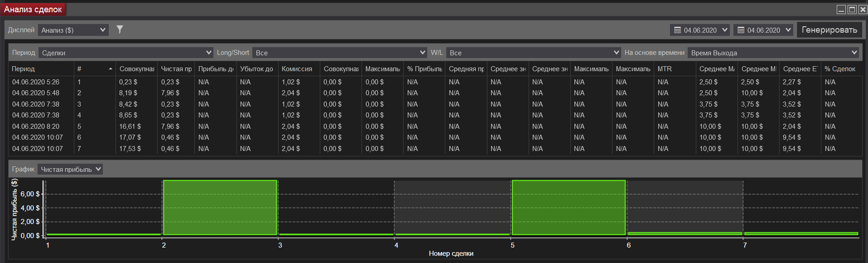The height and width of the screenshot is (263, 868).
Task: Open the W/L dropdown set to Все
Action: [533, 53]
